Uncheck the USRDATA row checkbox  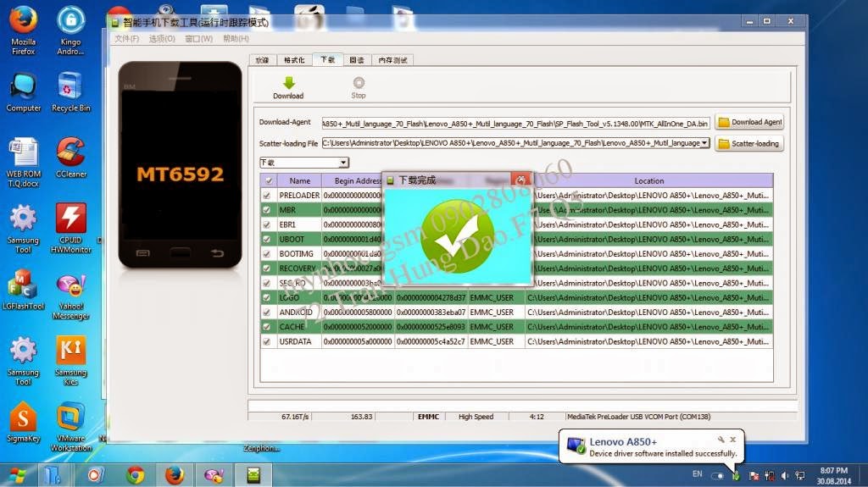[x=267, y=341]
